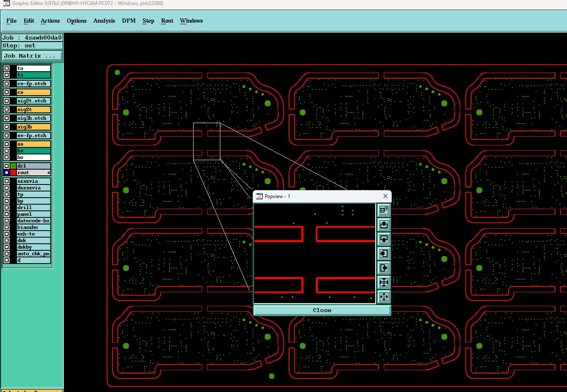Select the ss layer name
This screenshot has height=392, width=567.
[34, 144]
